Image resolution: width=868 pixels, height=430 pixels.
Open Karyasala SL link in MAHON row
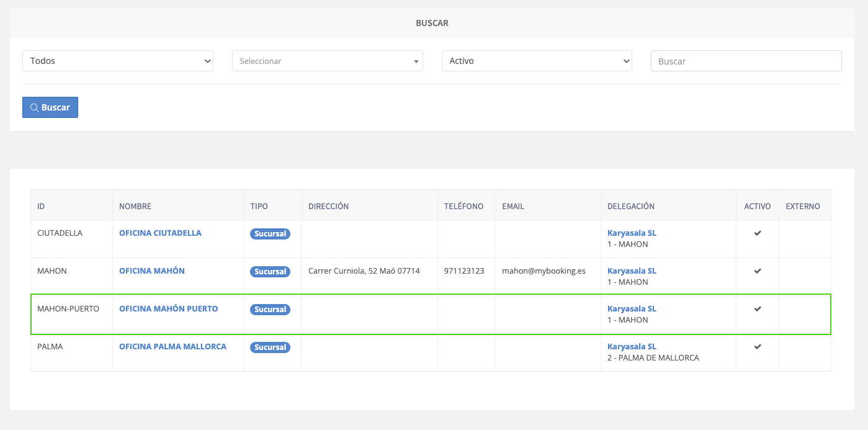[632, 271]
